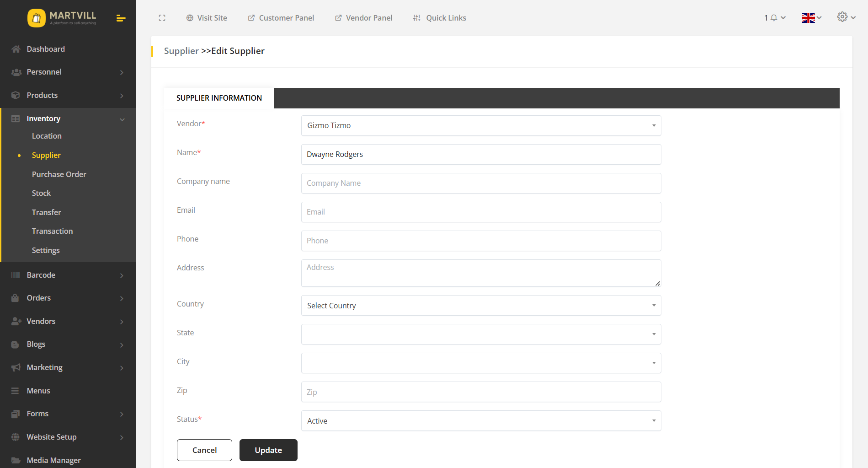The image size is (868, 468).
Task: Navigate to Purchase Order in the sidebar
Action: [59, 174]
